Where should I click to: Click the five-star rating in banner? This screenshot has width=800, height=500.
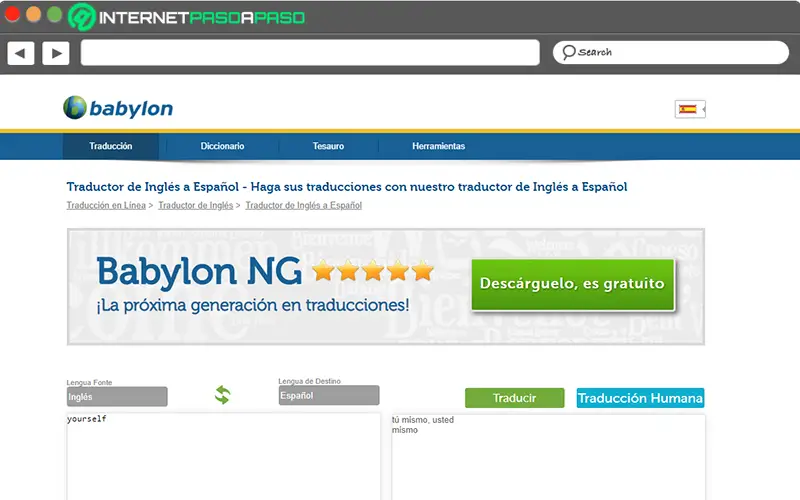pos(372,270)
